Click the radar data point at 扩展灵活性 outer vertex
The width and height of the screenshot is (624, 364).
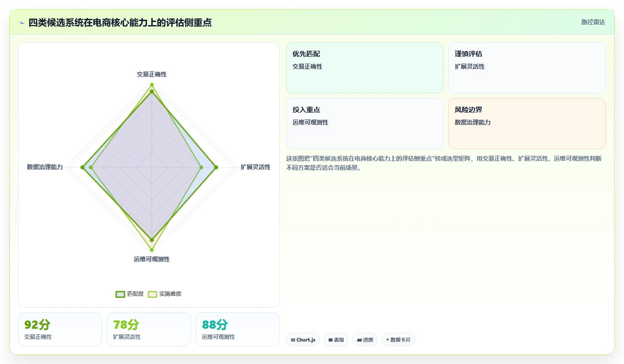click(x=216, y=167)
